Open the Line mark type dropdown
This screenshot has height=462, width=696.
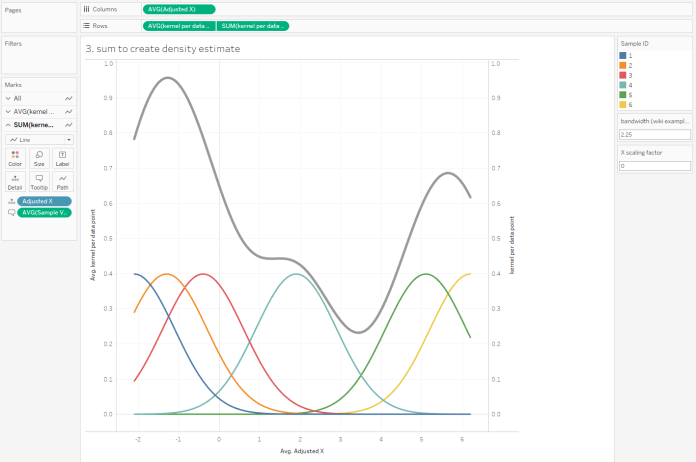point(40,140)
